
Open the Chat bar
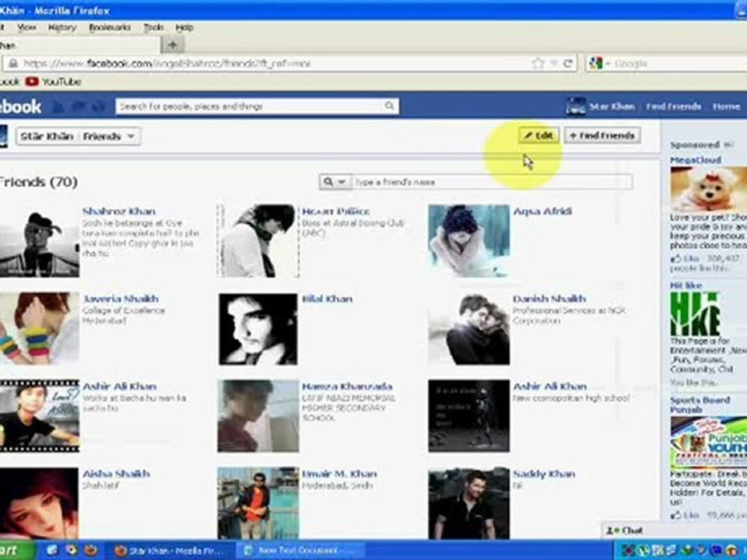tap(674, 530)
